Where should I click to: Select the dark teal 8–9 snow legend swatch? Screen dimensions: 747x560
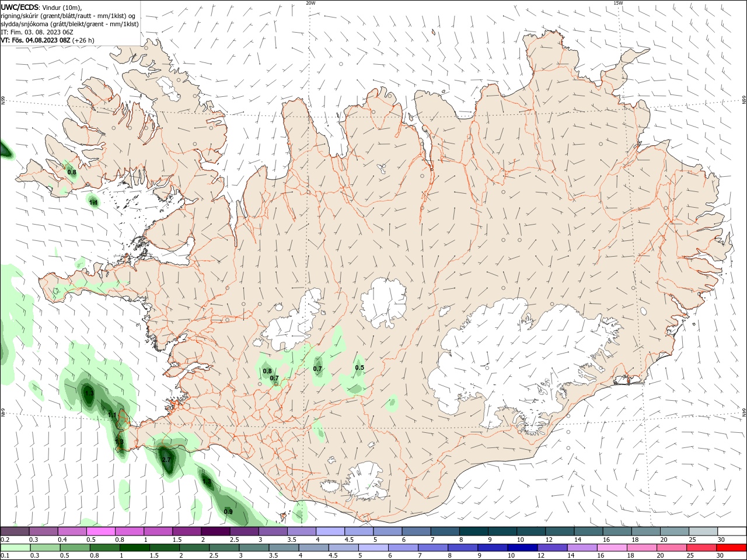(x=474, y=531)
